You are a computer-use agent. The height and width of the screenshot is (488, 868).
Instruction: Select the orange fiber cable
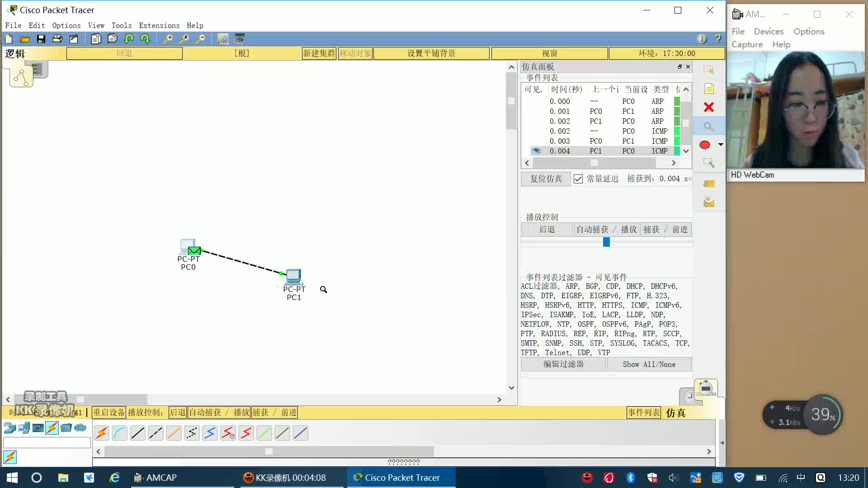(174, 433)
